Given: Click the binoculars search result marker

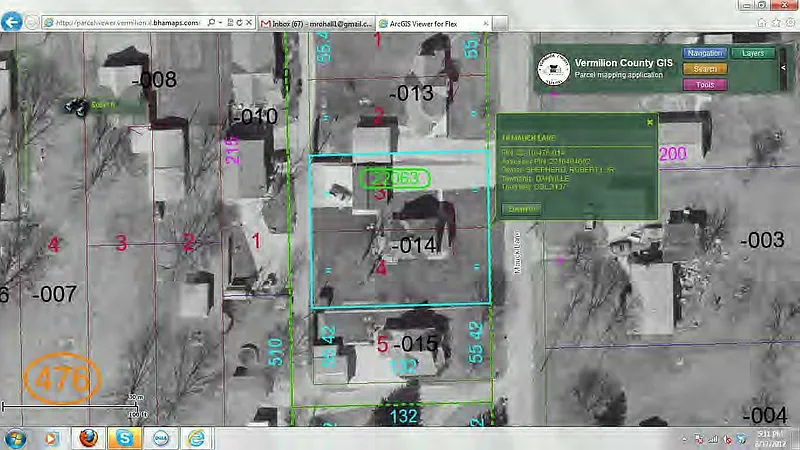Looking at the screenshot, I should click(x=75, y=104).
